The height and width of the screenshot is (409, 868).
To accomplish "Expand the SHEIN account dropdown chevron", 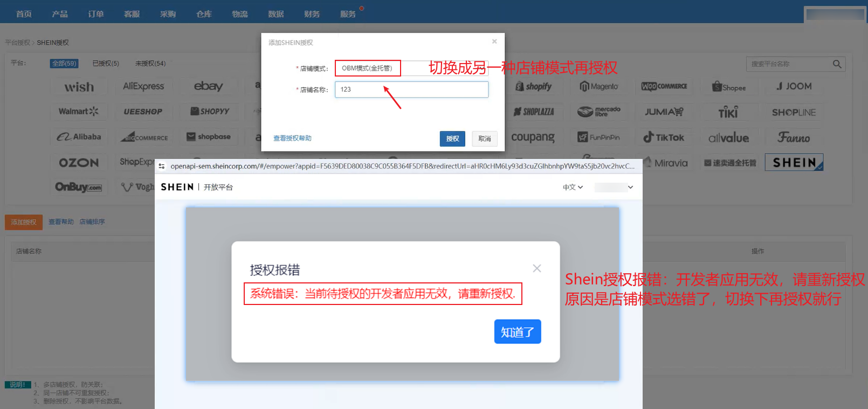I will (x=630, y=187).
